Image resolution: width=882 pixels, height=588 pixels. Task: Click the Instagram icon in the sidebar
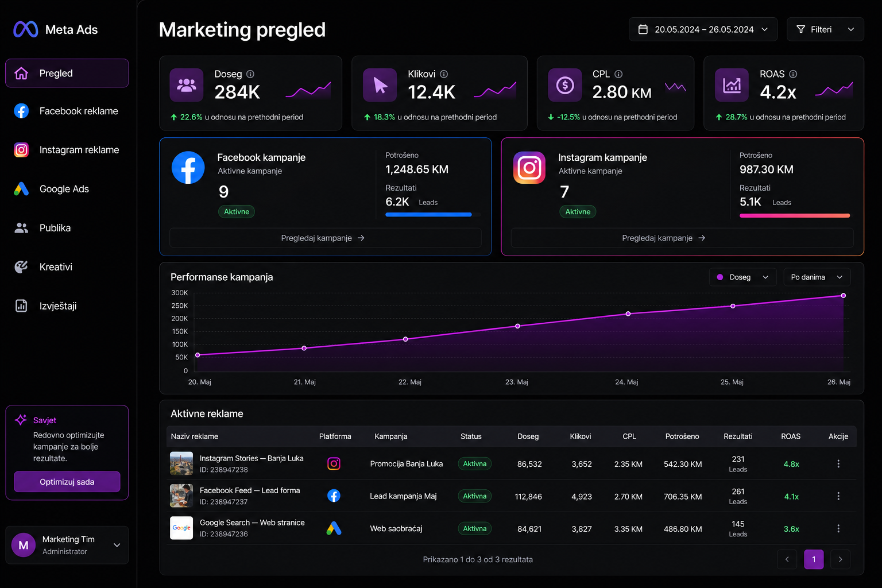click(21, 150)
